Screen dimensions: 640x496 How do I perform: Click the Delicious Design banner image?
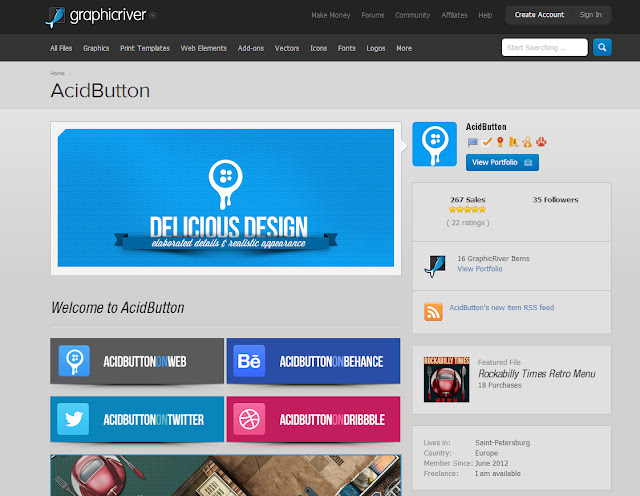click(x=226, y=198)
